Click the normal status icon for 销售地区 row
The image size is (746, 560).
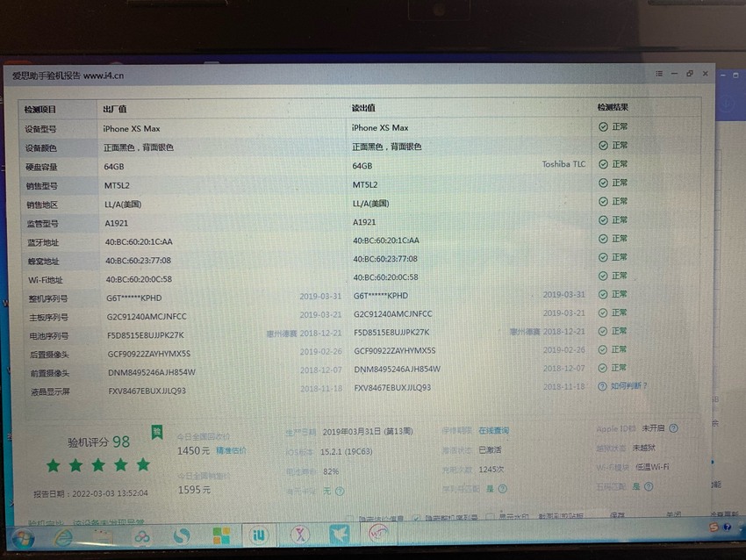coord(603,201)
